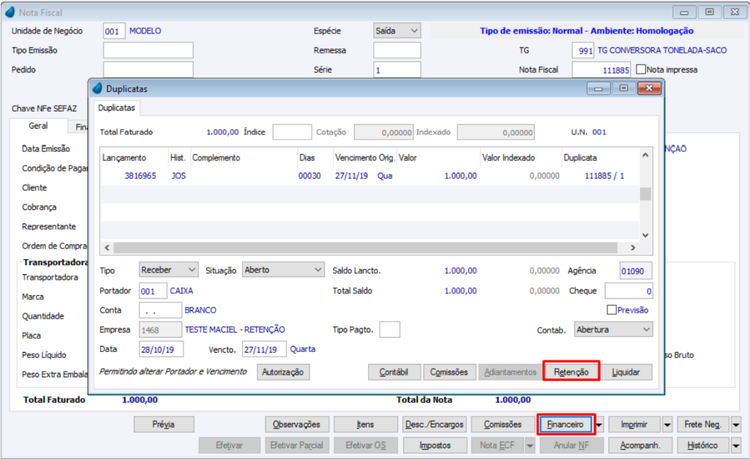Open the Contab. dropdown showing Abertura
The image size is (750, 459).
pos(613,329)
